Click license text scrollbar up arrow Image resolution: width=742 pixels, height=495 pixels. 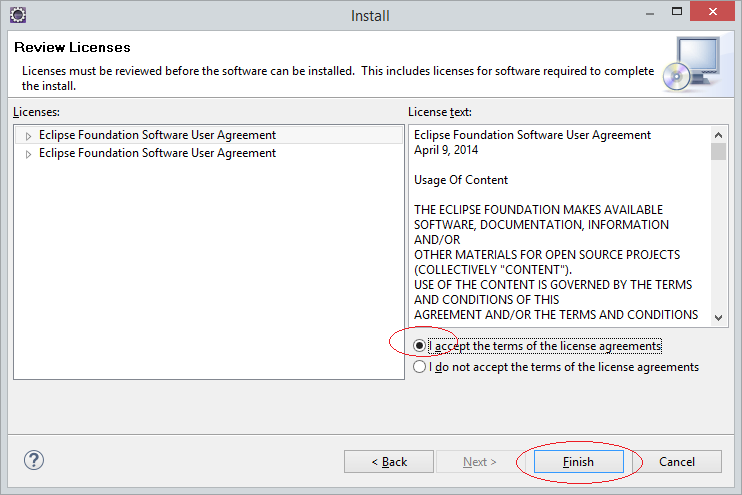718,135
